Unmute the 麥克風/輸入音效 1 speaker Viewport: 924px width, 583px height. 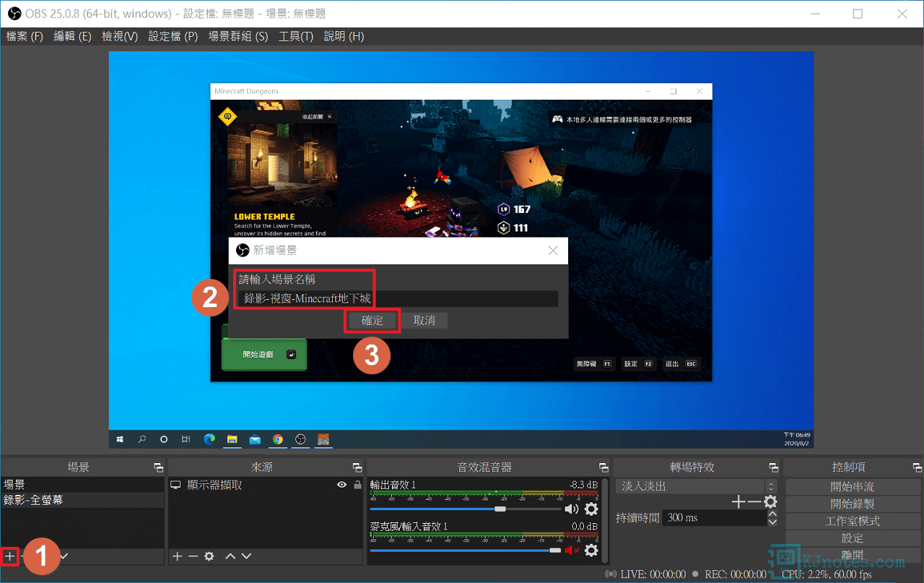[572, 550]
